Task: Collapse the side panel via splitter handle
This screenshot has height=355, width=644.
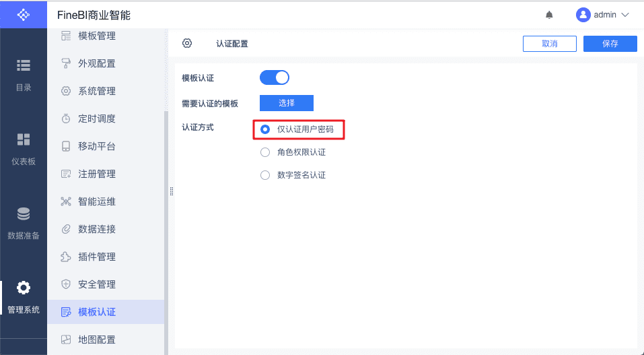Action: [172, 191]
